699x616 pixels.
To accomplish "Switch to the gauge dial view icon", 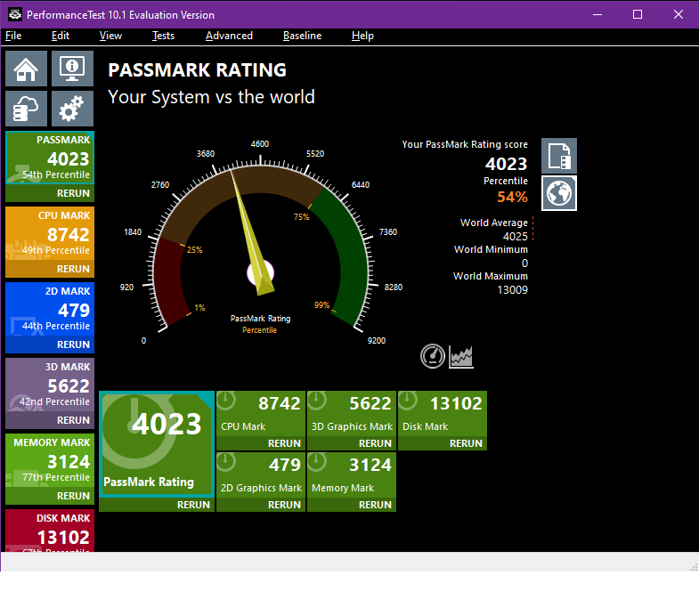I will pos(433,356).
